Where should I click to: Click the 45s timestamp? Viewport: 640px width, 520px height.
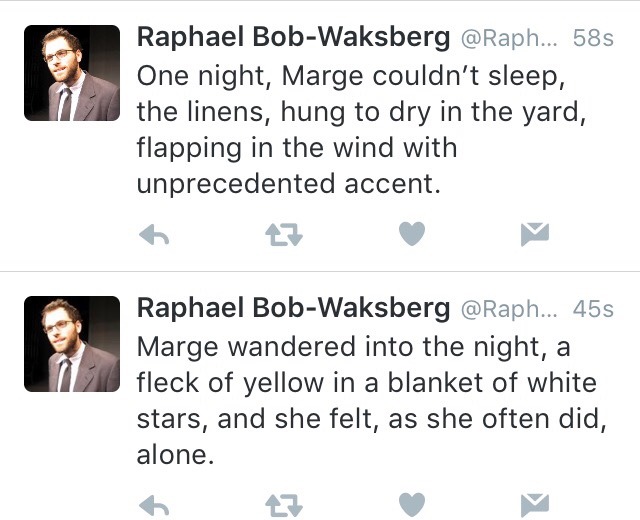pos(593,309)
